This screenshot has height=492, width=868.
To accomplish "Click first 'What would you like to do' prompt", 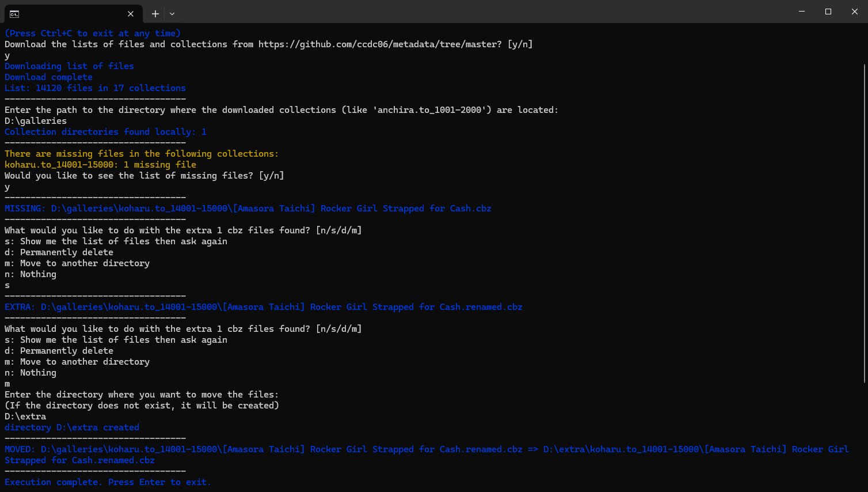I will click(x=183, y=230).
